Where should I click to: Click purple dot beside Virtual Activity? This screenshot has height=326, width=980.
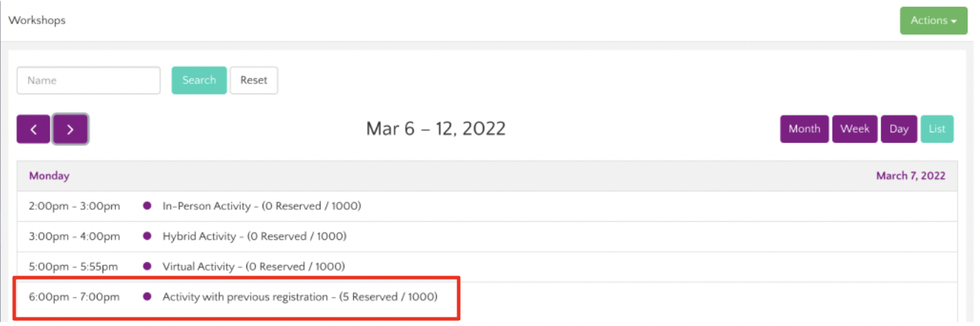pos(147,266)
